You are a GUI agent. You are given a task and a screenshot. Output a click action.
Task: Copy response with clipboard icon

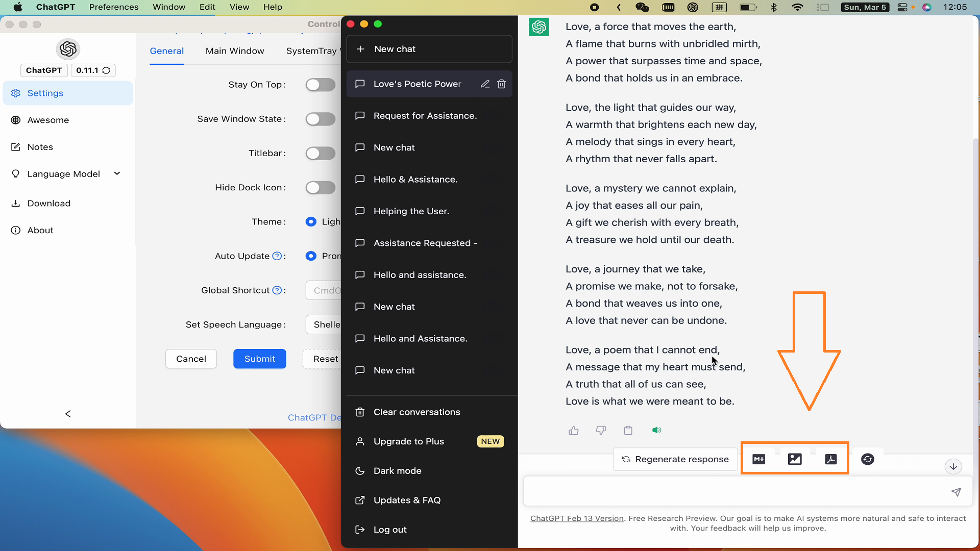click(628, 431)
